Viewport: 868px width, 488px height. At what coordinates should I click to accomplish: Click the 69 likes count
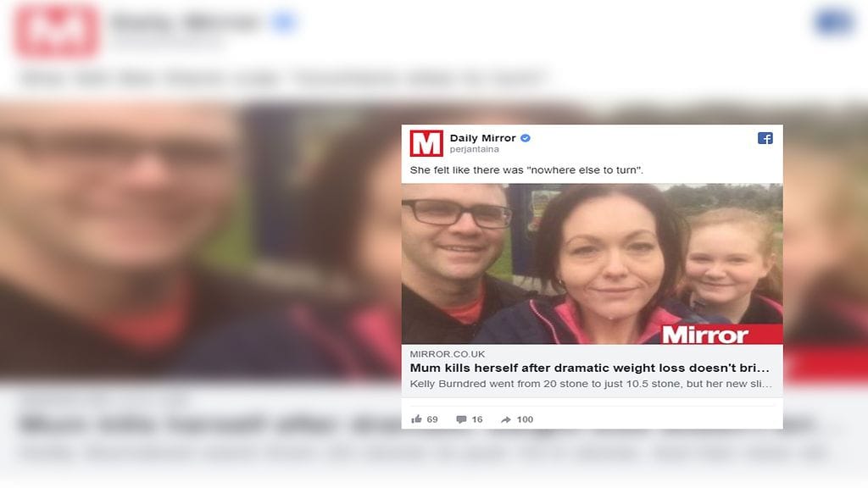(x=432, y=419)
